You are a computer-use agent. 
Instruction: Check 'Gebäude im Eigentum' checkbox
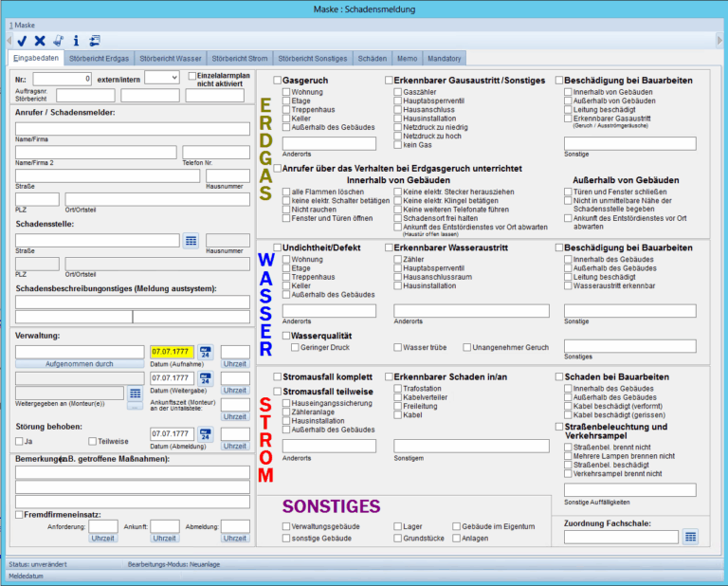point(456,526)
